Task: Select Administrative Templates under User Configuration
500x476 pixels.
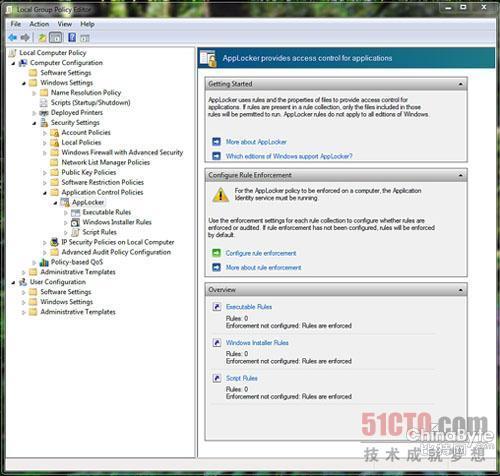Action: (x=78, y=312)
